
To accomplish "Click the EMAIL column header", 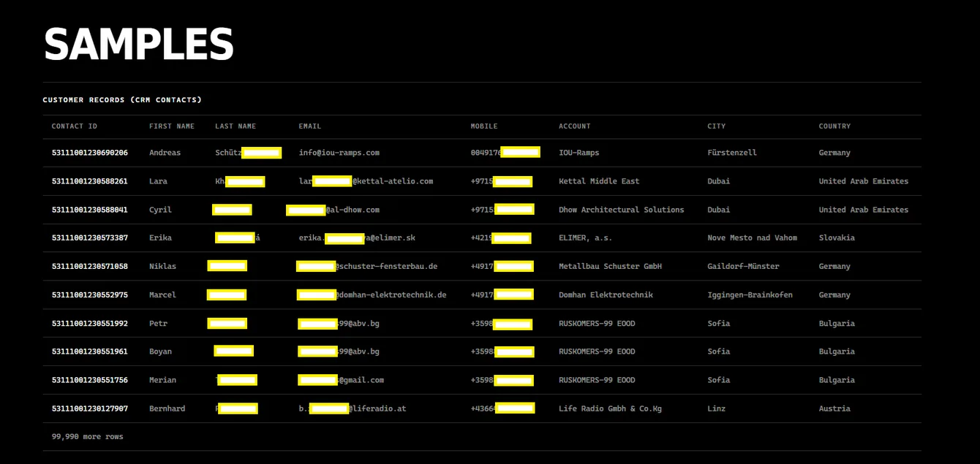I will pyautogui.click(x=310, y=126).
